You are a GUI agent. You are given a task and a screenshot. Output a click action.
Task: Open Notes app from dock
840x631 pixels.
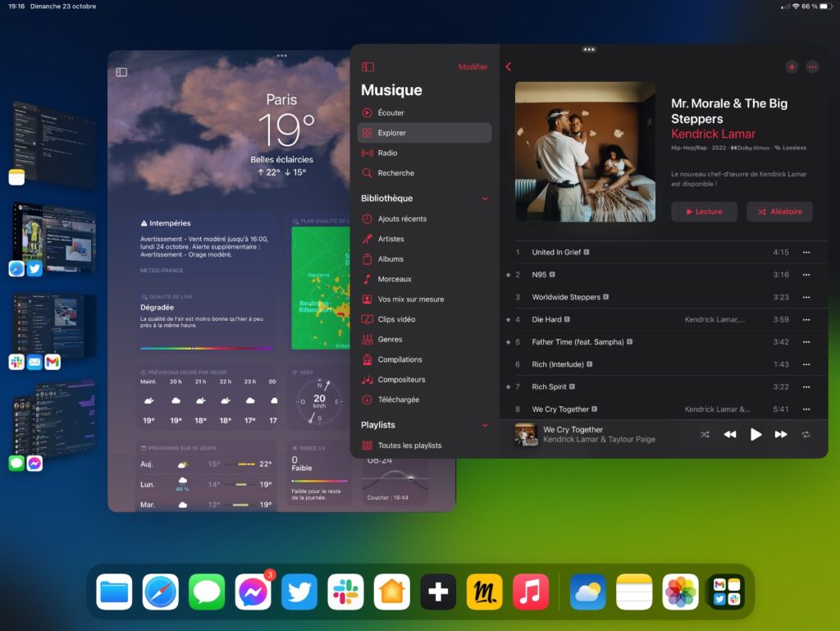click(x=634, y=592)
